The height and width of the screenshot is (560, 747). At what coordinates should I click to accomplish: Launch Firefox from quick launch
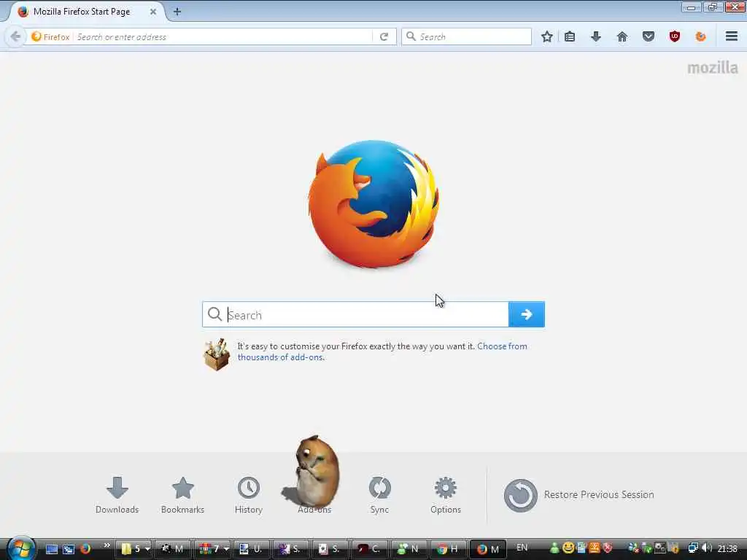coord(86,548)
